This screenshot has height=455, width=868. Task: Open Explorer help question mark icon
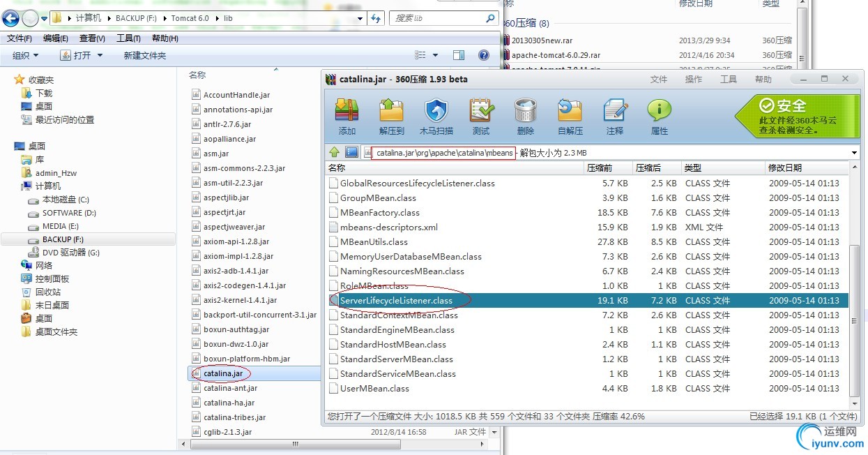[484, 55]
